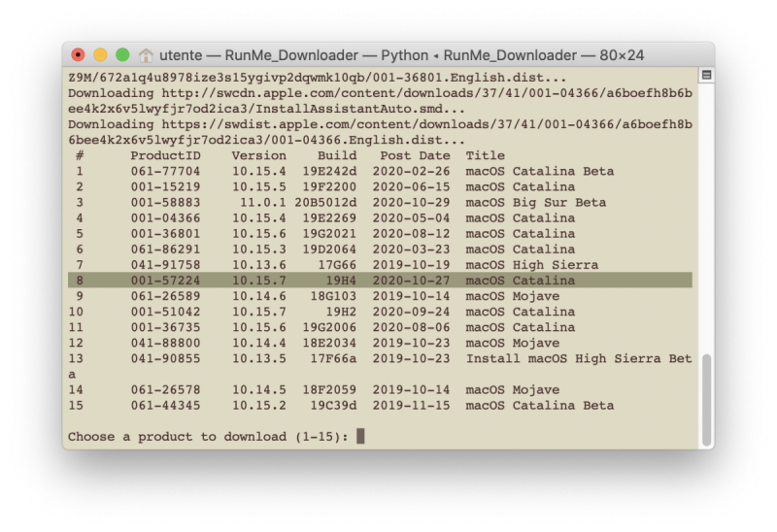
Task: Click 'macOS Big Sur Beta' title
Action: point(536,203)
